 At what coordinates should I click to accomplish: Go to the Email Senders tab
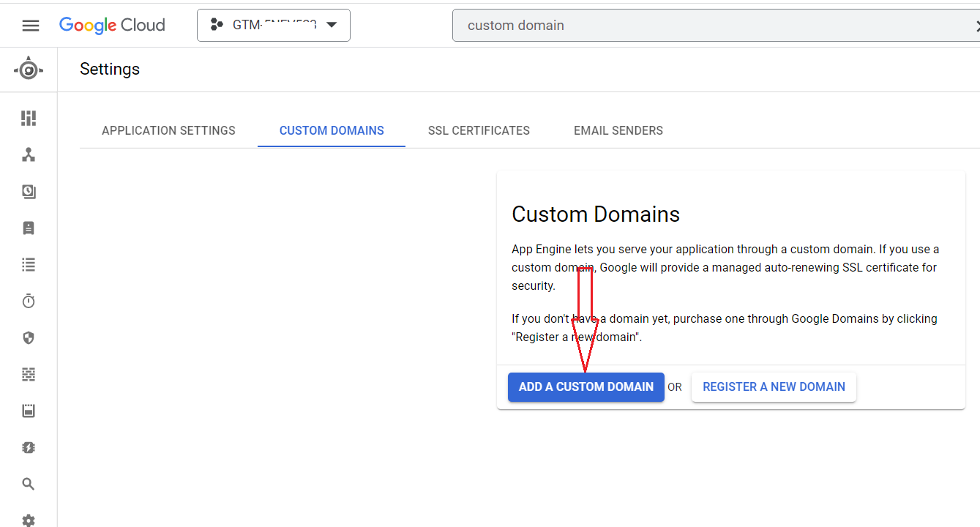point(618,130)
